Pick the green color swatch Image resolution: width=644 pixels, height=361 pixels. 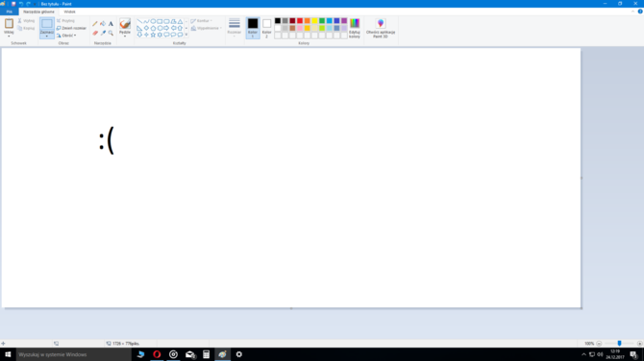click(x=322, y=20)
